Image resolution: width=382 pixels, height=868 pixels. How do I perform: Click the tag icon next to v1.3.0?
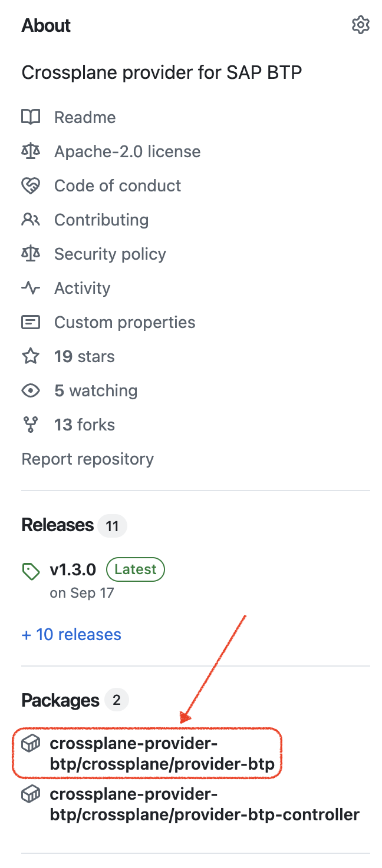(31, 571)
